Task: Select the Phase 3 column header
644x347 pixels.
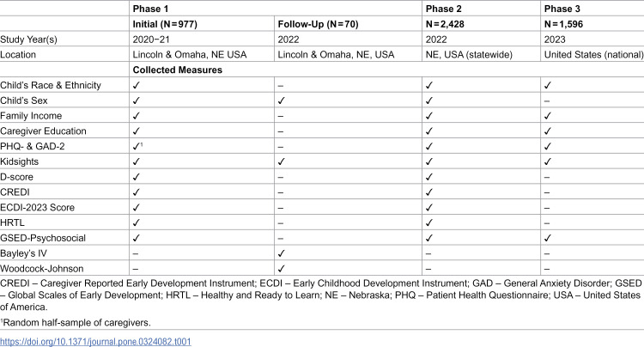Action: coord(562,9)
